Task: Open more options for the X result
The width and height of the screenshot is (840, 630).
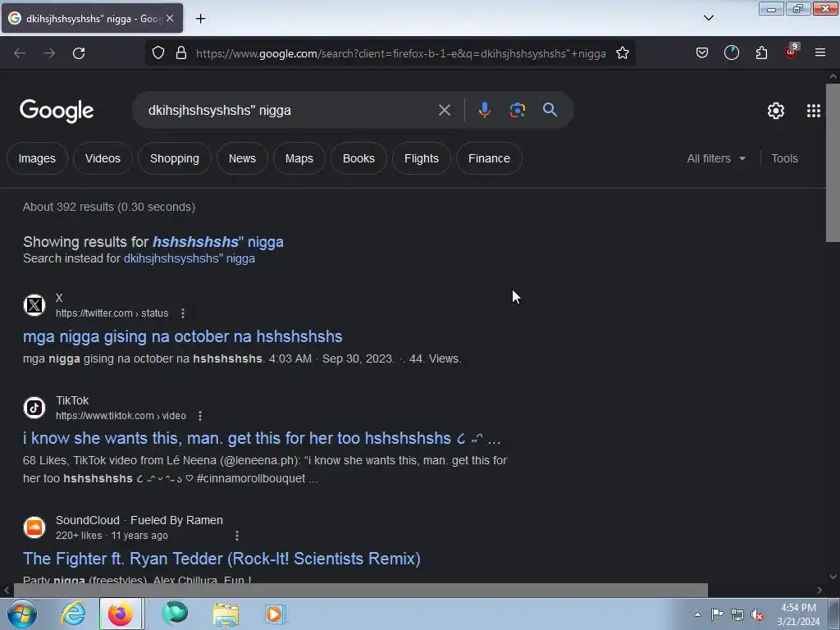Action: 183,313
